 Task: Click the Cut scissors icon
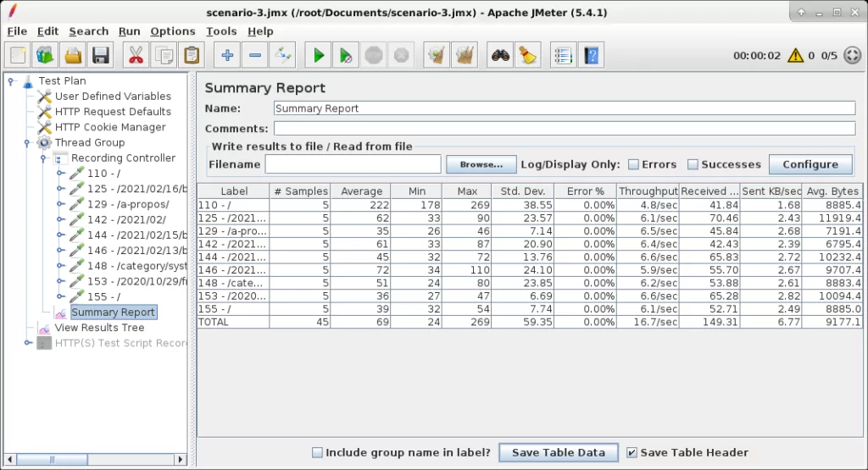pos(136,55)
